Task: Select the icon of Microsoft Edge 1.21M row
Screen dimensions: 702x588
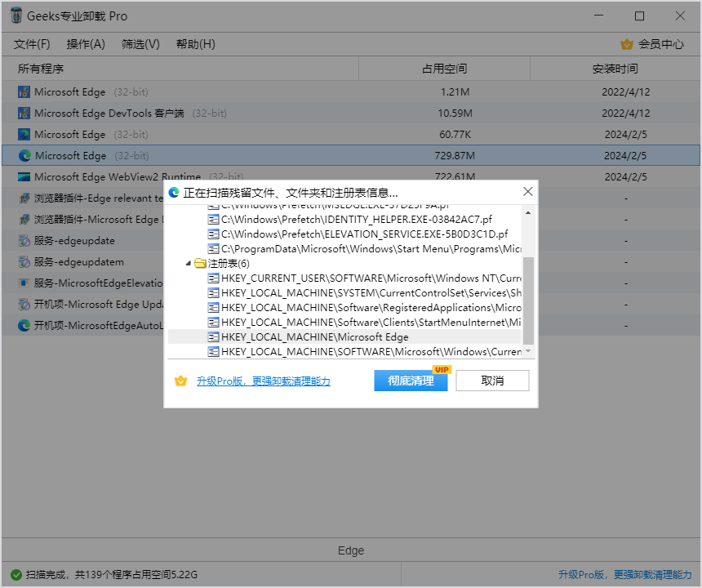Action: tap(24, 91)
